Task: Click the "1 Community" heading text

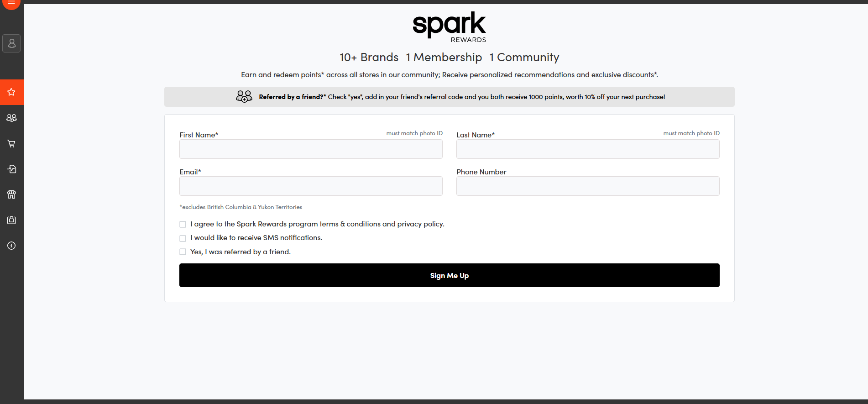Action: [524, 58]
